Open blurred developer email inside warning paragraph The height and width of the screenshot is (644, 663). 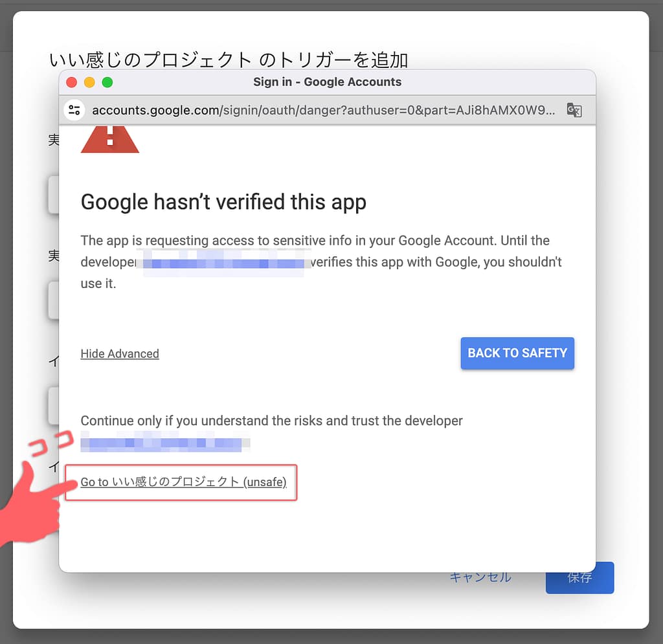click(x=223, y=263)
